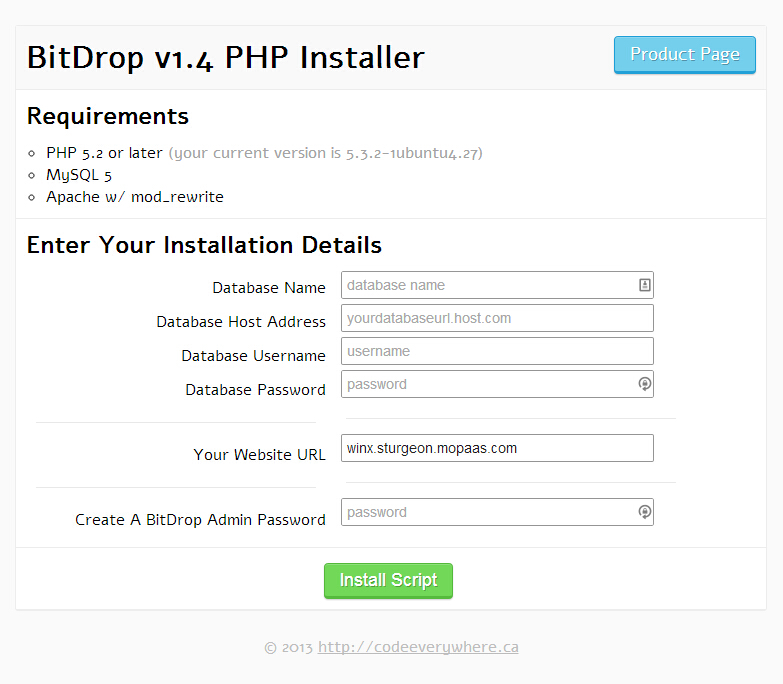Click the Enter Your Installation Details heading
Image resolution: width=783 pixels, height=684 pixels.
pos(204,245)
